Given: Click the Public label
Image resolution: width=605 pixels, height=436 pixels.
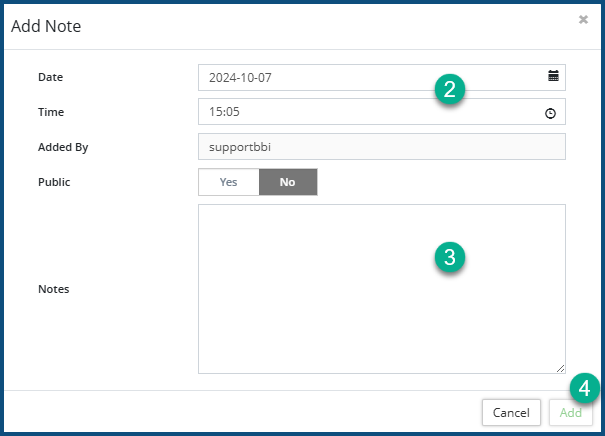Looking at the screenshot, I should tap(54, 182).
